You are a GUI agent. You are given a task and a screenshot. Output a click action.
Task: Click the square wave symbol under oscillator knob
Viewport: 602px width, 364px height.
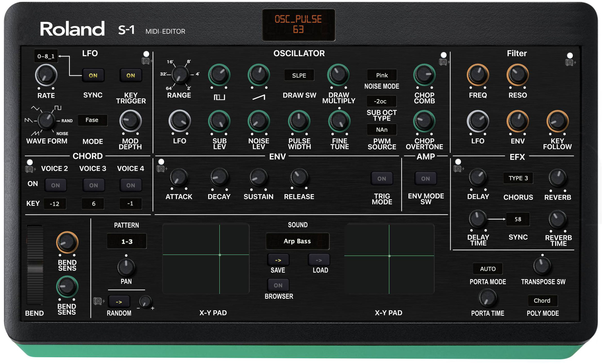[x=219, y=97]
